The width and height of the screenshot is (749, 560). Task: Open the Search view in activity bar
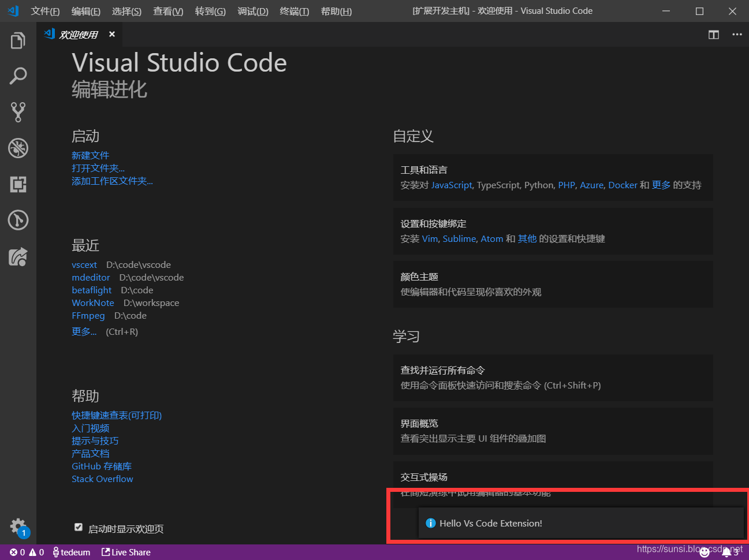coord(18,76)
